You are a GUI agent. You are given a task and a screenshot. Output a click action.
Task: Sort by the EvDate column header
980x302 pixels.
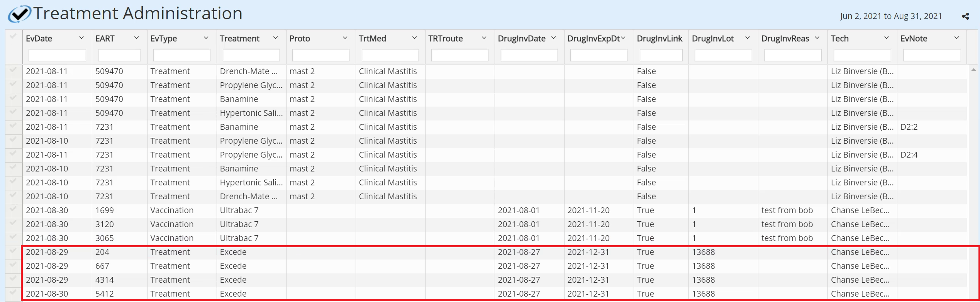(39, 39)
